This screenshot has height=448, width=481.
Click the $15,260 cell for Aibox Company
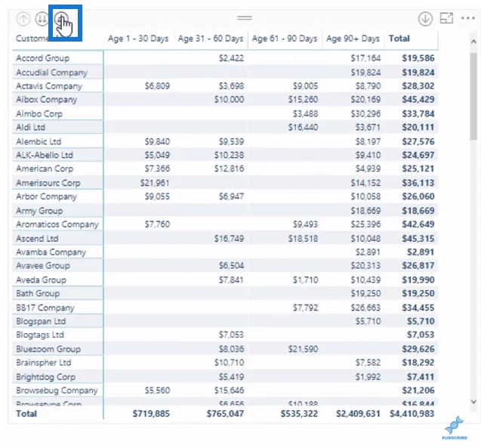tap(303, 100)
